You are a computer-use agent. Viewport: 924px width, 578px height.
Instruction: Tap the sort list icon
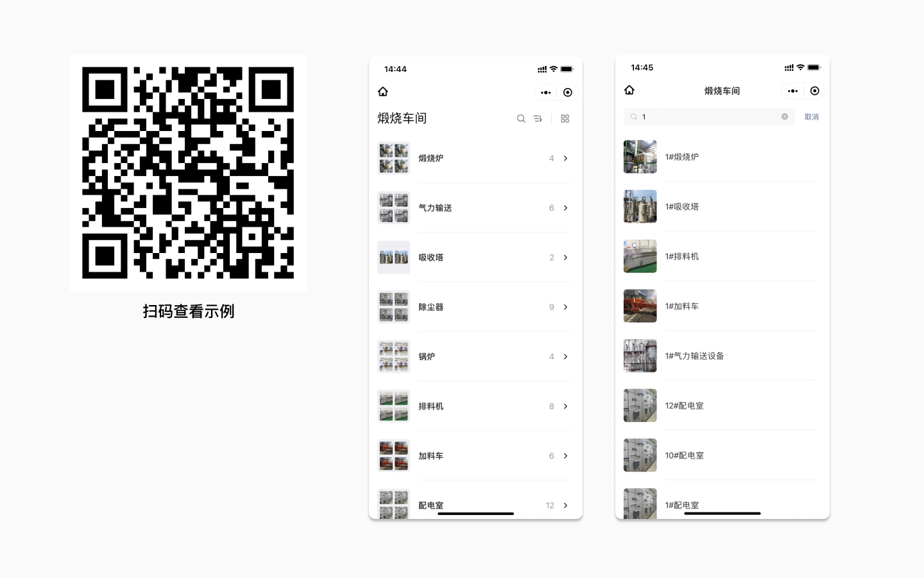pyautogui.click(x=538, y=119)
